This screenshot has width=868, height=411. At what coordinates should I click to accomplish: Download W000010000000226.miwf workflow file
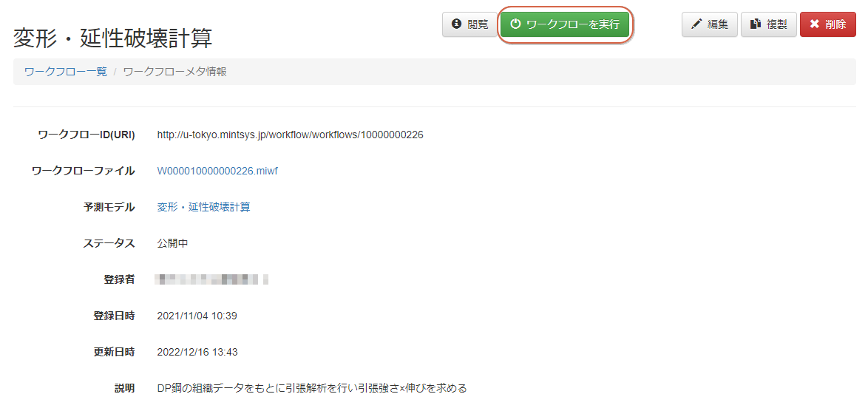217,171
